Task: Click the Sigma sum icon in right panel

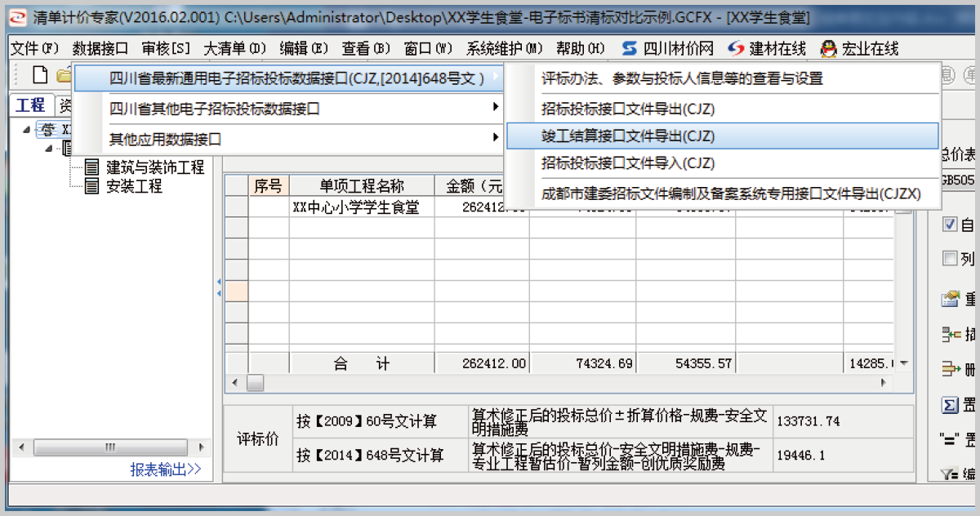Action: (950, 405)
